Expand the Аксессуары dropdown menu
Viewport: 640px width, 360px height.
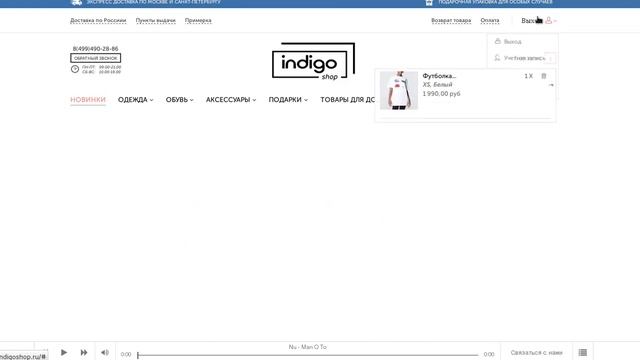231,100
